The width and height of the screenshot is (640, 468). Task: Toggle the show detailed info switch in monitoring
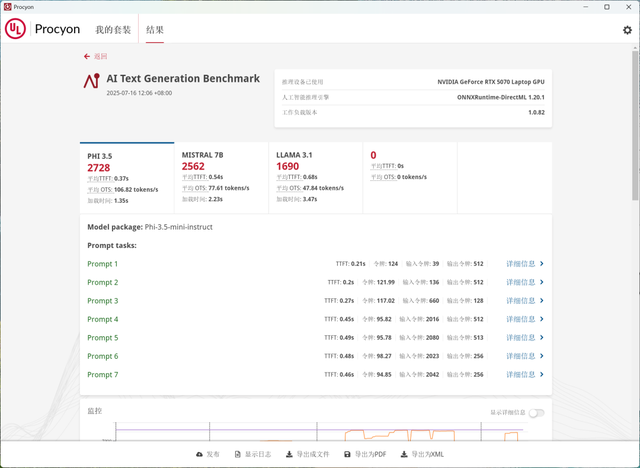pos(536,413)
